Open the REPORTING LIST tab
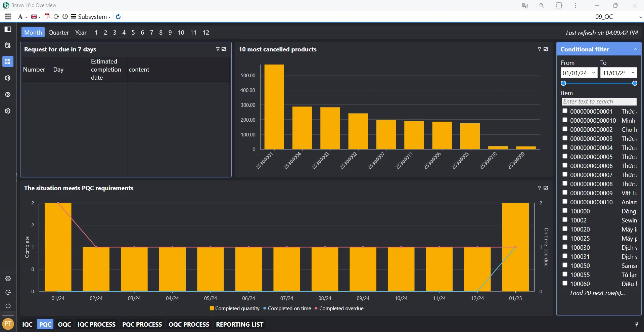Viewport: 644px width, 332px height. [239, 324]
